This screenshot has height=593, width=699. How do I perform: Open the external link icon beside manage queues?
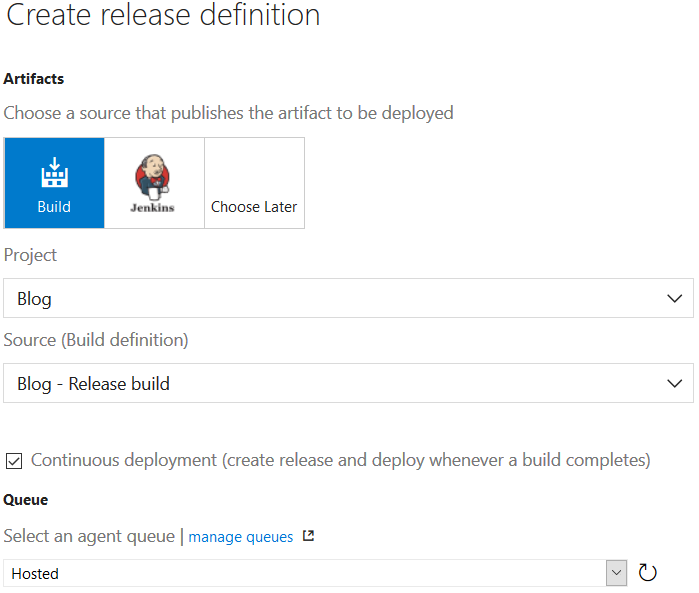click(x=308, y=535)
